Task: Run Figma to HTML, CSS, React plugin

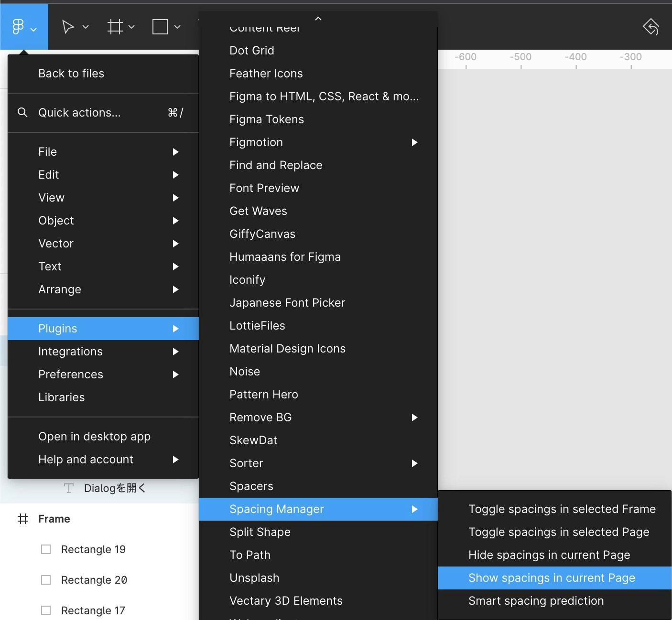Action: coord(318,96)
